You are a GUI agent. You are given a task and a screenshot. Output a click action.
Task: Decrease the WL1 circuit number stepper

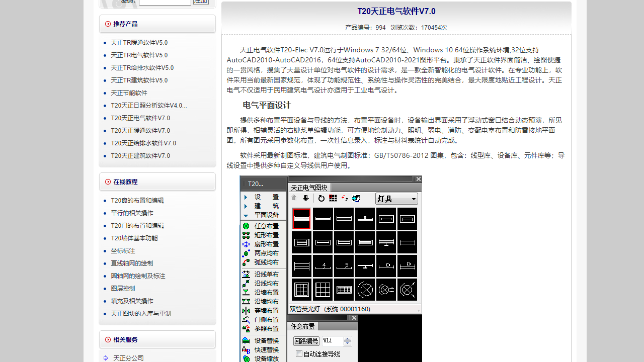click(348, 343)
